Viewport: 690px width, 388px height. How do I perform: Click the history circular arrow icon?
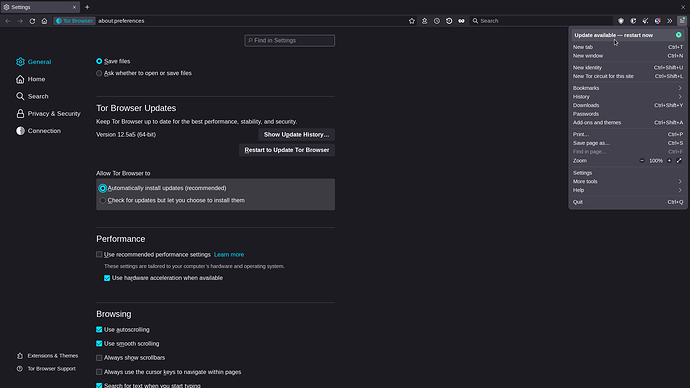point(449,21)
